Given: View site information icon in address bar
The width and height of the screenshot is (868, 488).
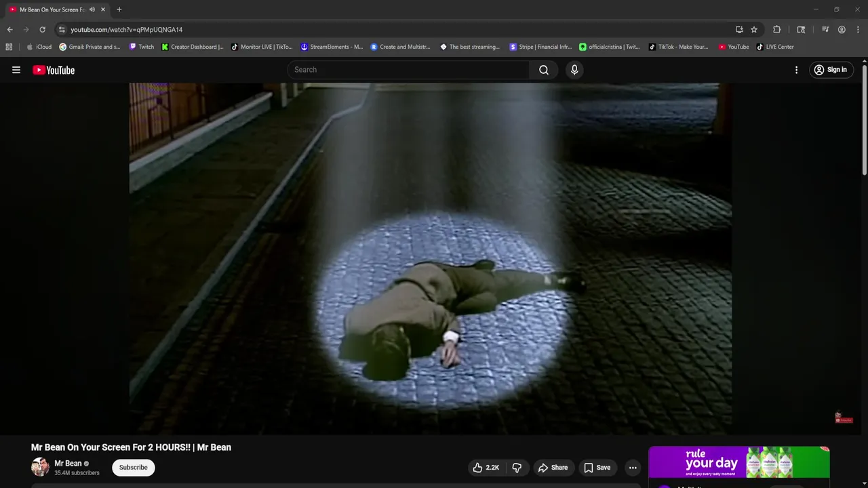Looking at the screenshot, I should pyautogui.click(x=62, y=30).
